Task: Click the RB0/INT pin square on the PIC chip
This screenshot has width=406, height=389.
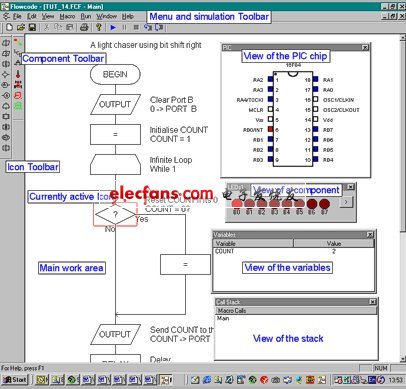Action: [270, 129]
